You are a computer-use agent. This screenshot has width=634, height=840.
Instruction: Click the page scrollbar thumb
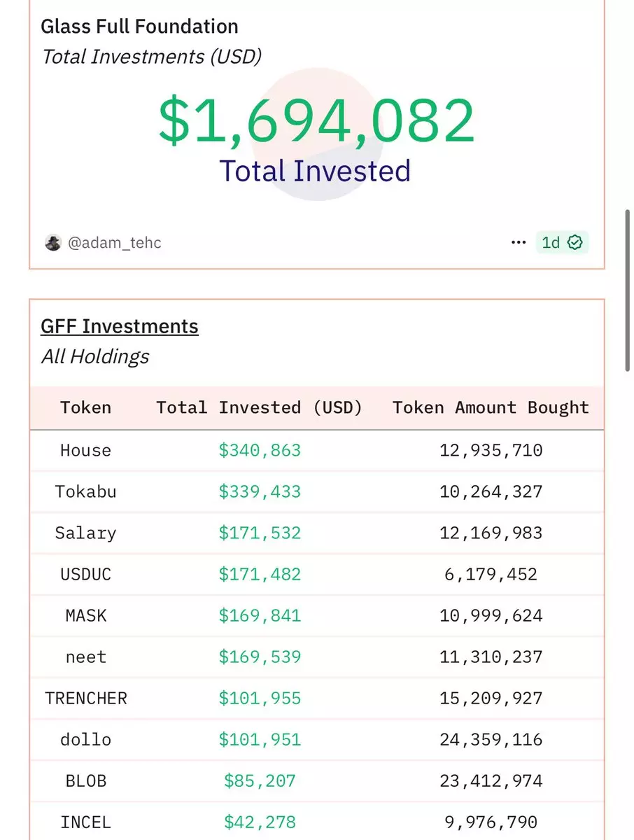click(628, 290)
